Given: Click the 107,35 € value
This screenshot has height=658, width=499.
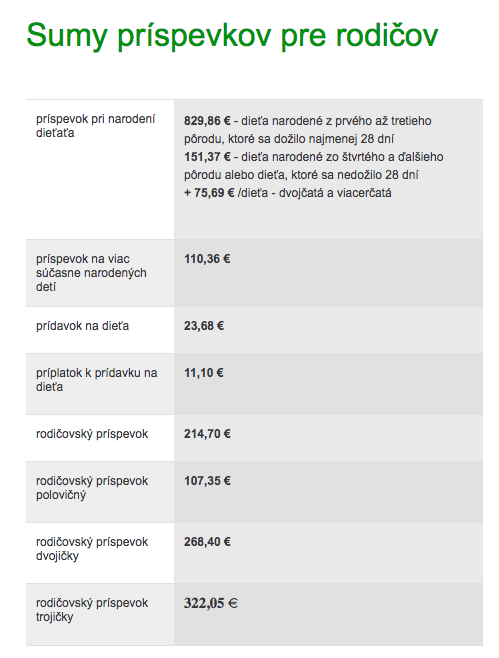Looking at the screenshot, I should point(207,481).
